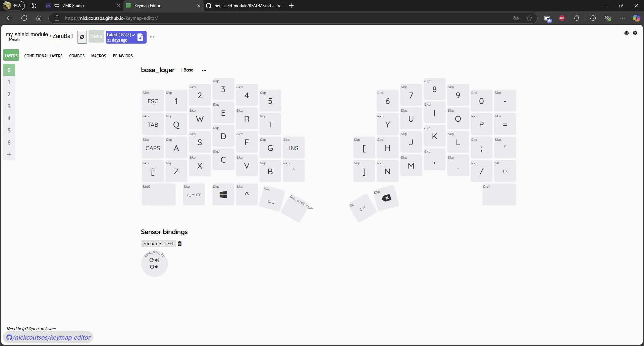644x346 pixels.
Task: Download the compiled firmware file
Action: coord(141,37)
